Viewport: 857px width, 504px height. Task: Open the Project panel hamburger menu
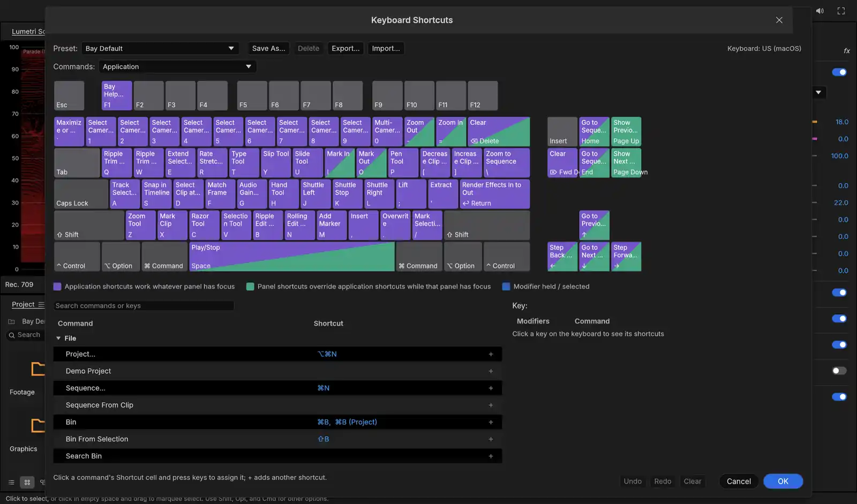(x=41, y=304)
